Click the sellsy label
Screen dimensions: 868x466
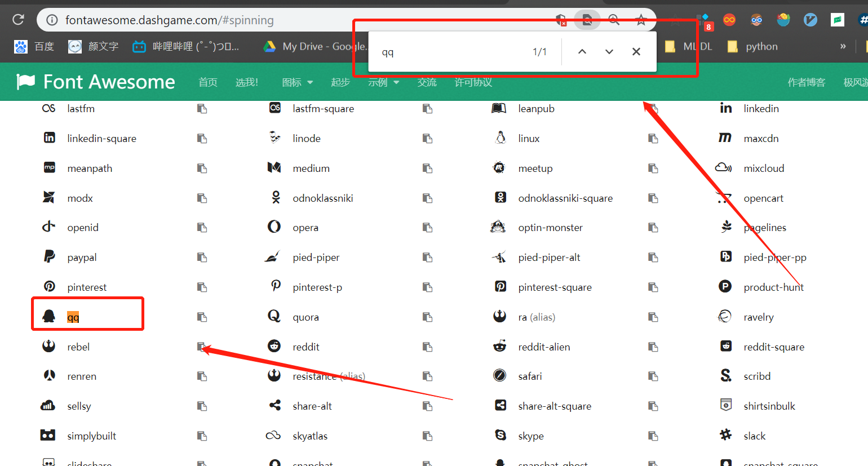79,406
